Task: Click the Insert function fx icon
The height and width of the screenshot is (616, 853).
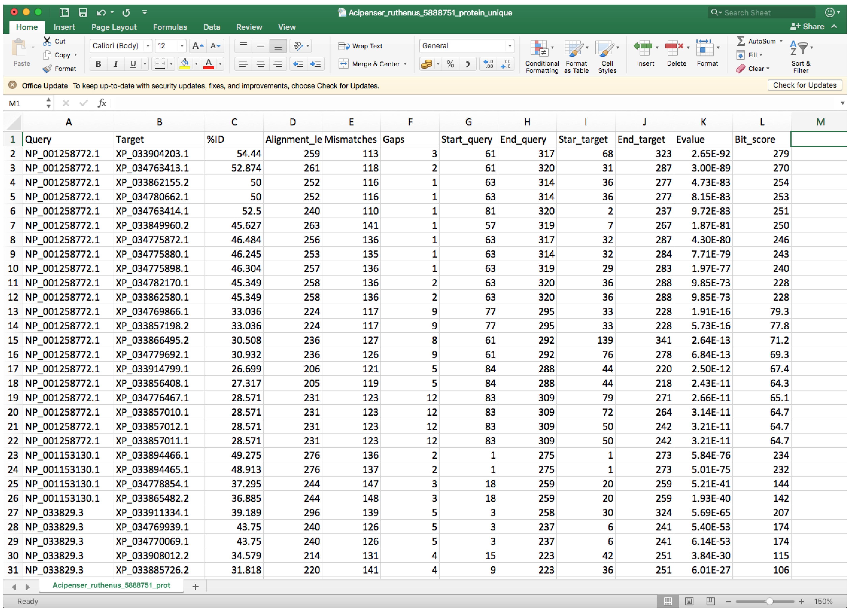Action: (x=102, y=103)
